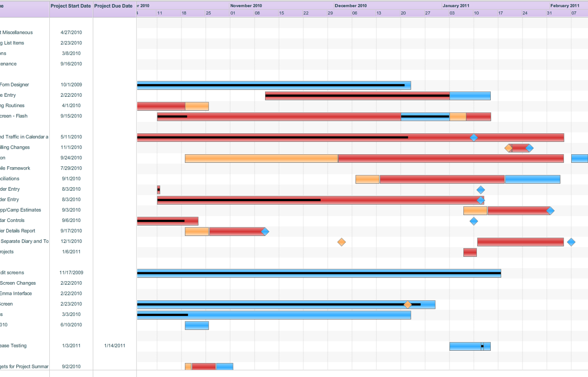
Task: Select the orange diamond on the Screen task bar
Action: tap(408, 304)
